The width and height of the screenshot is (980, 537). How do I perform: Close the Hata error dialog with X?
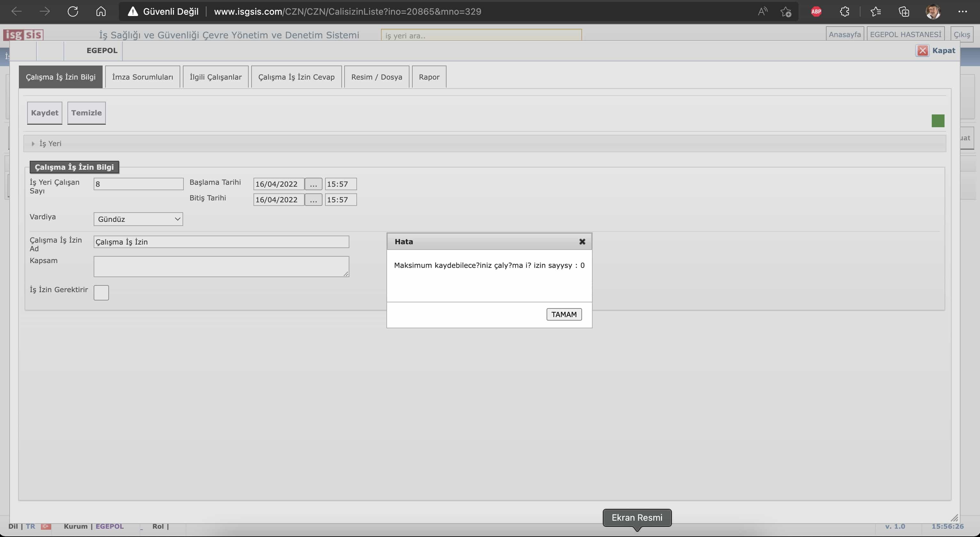pos(582,242)
